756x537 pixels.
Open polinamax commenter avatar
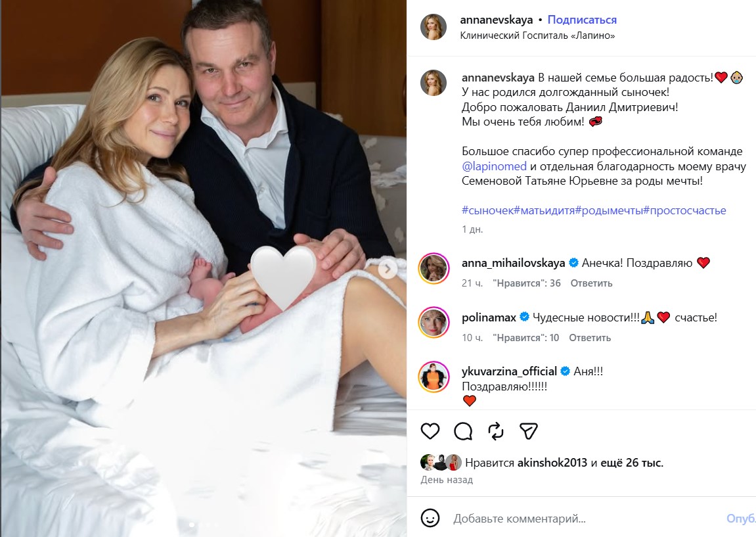[434, 322]
